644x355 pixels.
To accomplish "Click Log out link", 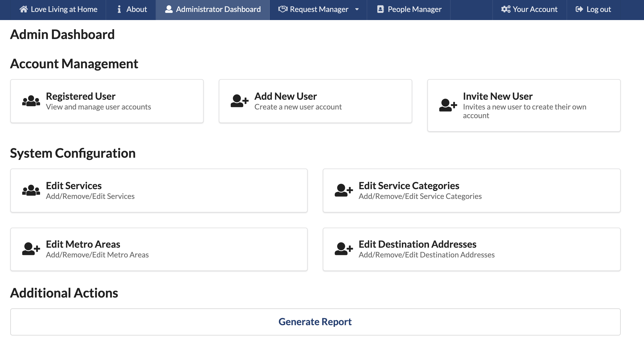I will click(x=593, y=9).
